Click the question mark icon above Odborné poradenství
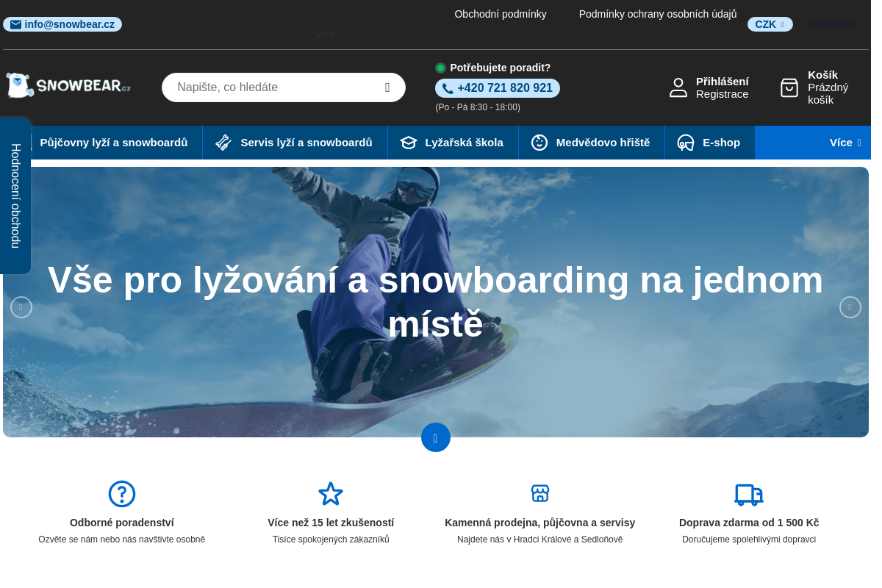The width and height of the screenshot is (882, 588). [x=121, y=494]
